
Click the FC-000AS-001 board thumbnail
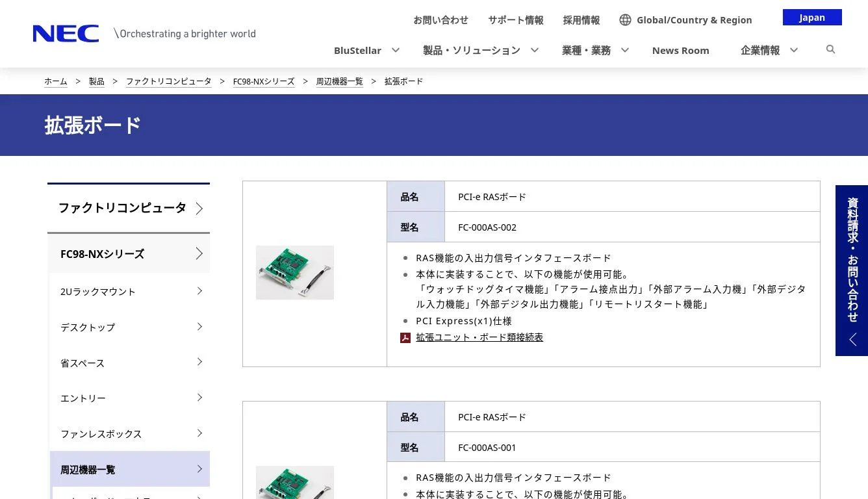coord(295,482)
